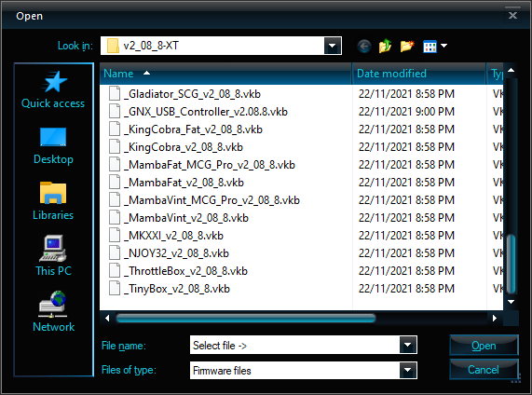Image resolution: width=532 pixels, height=395 pixels.
Task: Go to Desktop in the sidebar
Action: (x=53, y=145)
